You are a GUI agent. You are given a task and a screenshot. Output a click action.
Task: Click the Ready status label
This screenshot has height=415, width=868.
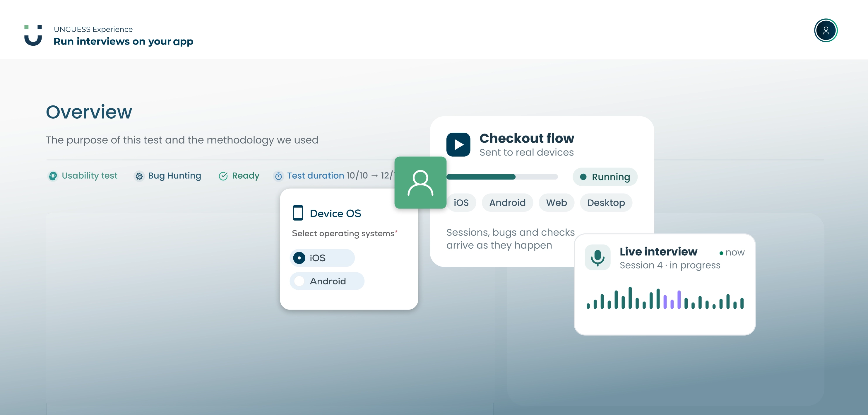(x=246, y=176)
